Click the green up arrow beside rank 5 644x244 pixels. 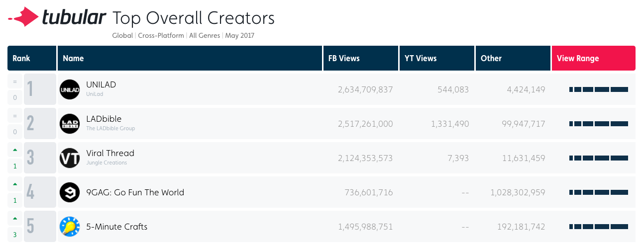click(15, 218)
